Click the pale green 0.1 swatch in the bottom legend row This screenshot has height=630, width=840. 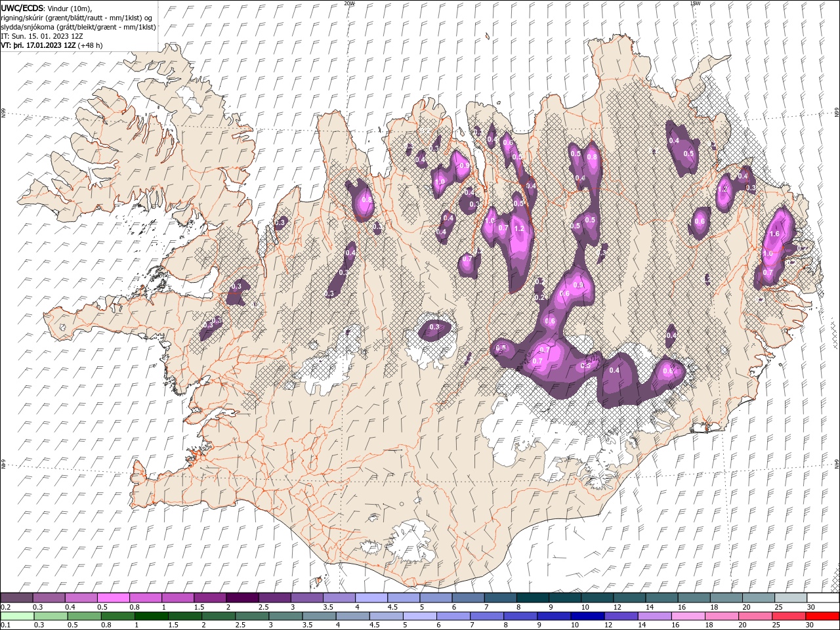[16, 616]
